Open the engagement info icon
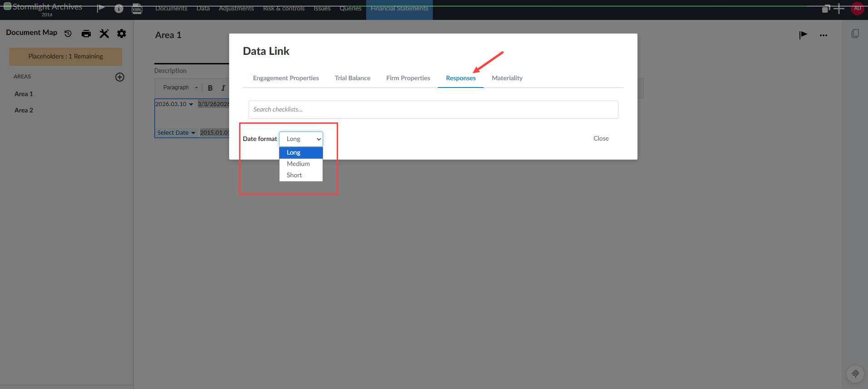The width and height of the screenshot is (868, 389). (119, 9)
